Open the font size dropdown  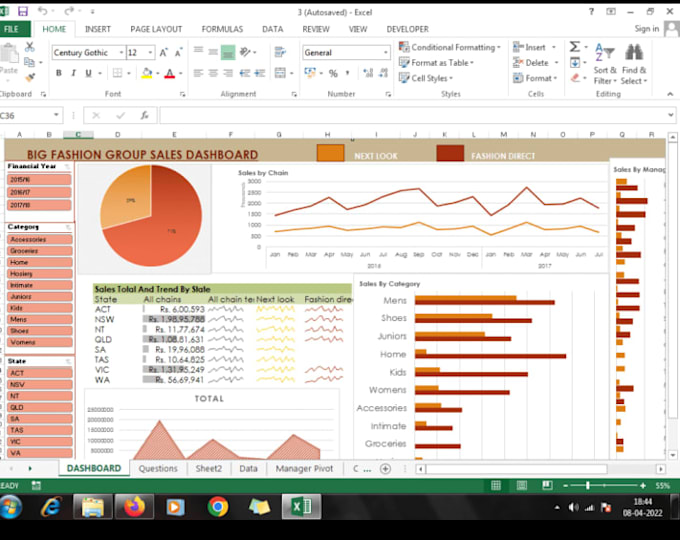(150, 52)
